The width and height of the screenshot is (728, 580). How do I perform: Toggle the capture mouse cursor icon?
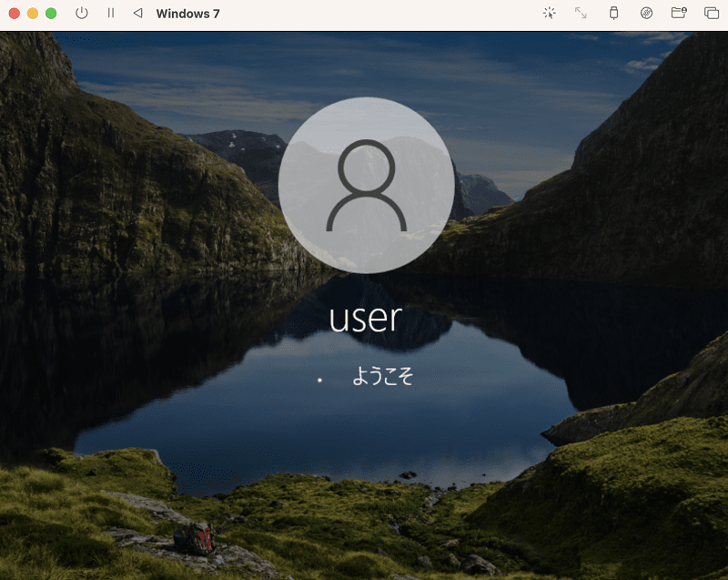coord(550,13)
